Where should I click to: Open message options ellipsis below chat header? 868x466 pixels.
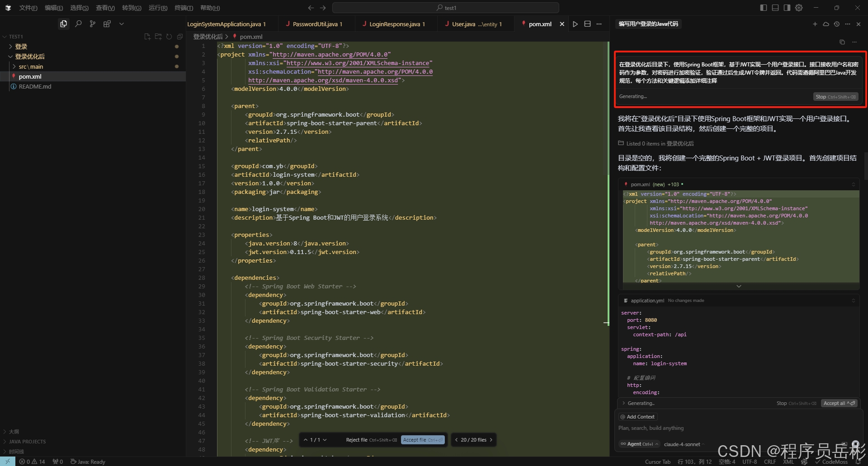[854, 42]
